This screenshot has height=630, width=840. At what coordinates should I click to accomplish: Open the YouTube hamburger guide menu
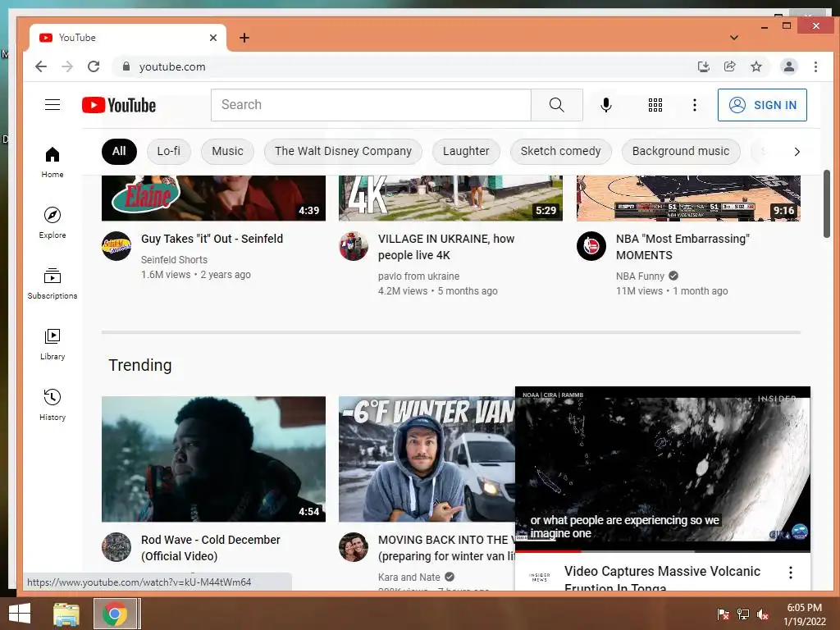tap(52, 104)
